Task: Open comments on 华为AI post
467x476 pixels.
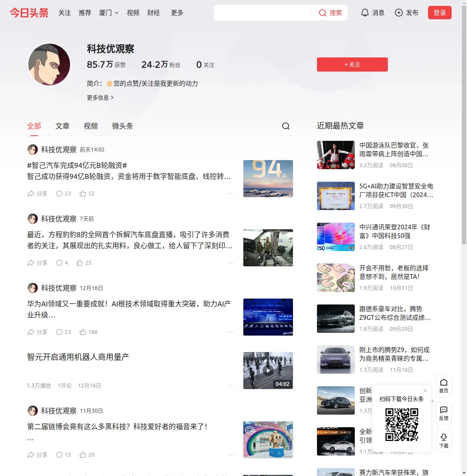Action: (x=63, y=332)
